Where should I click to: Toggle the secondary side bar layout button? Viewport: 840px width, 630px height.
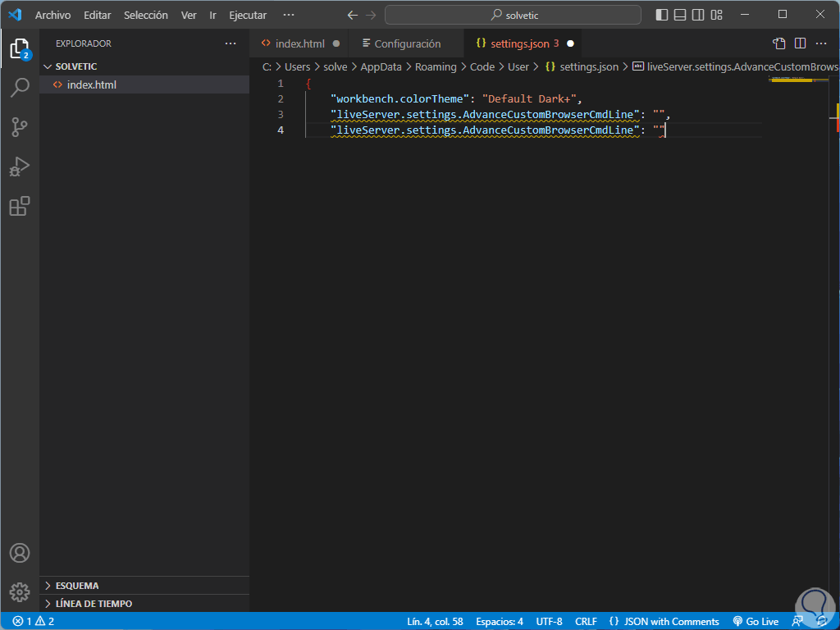coord(698,15)
